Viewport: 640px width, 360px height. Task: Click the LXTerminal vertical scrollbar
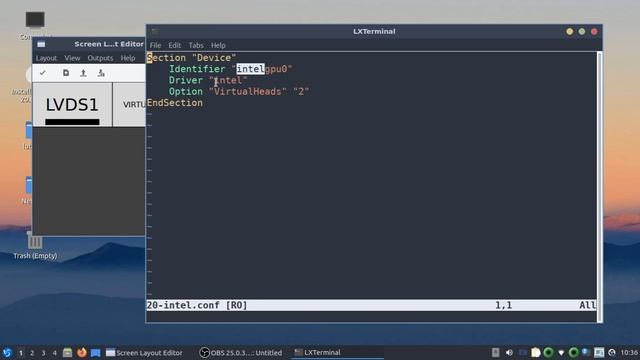coord(599,186)
